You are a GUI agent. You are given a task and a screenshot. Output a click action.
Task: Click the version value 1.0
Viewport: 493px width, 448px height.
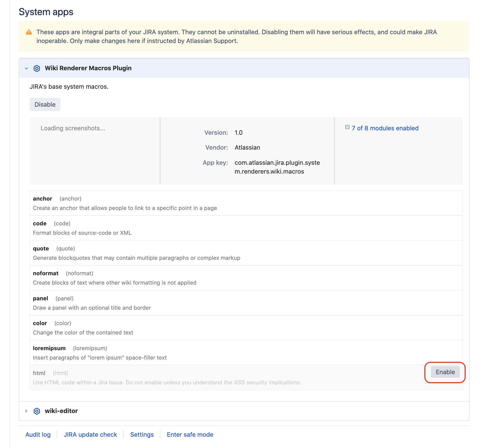point(239,133)
